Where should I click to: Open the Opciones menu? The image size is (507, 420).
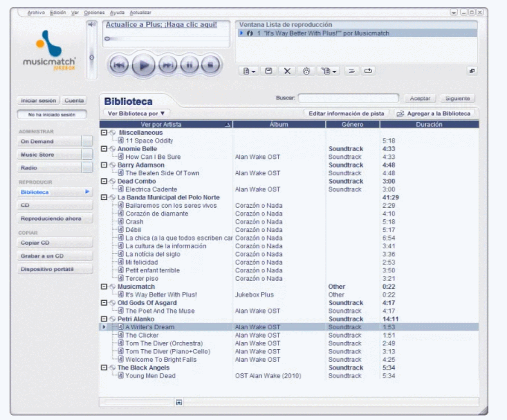(x=94, y=13)
